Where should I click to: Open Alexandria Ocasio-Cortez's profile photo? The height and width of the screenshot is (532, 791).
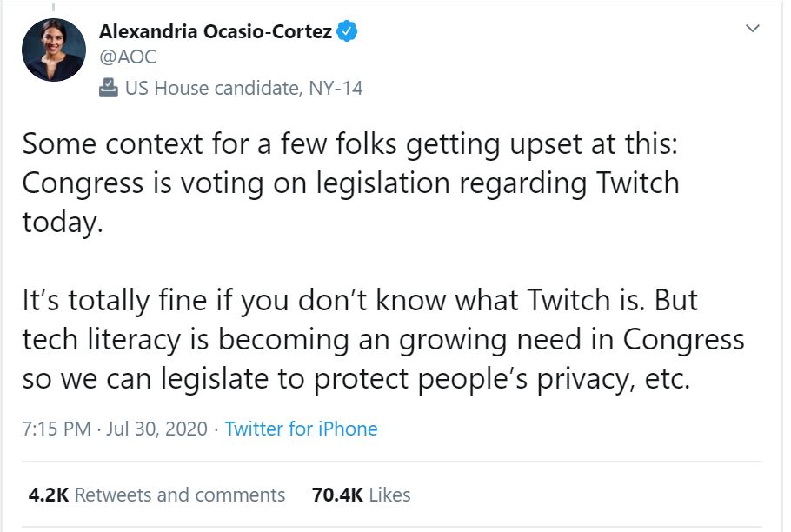pos(54,50)
